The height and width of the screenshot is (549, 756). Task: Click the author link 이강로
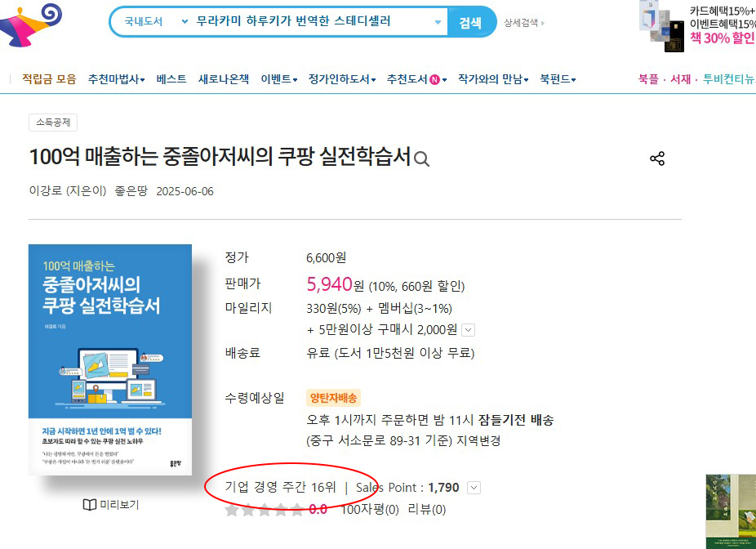coord(46,191)
